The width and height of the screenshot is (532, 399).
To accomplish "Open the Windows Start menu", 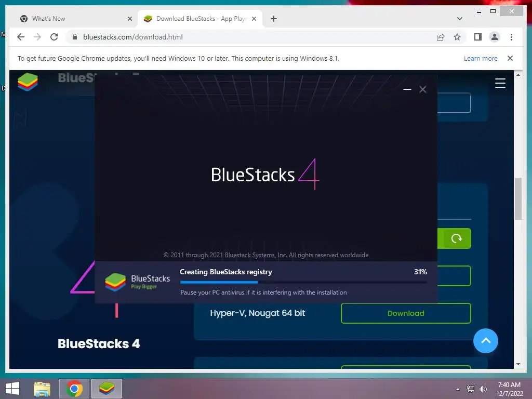I will pyautogui.click(x=12, y=389).
